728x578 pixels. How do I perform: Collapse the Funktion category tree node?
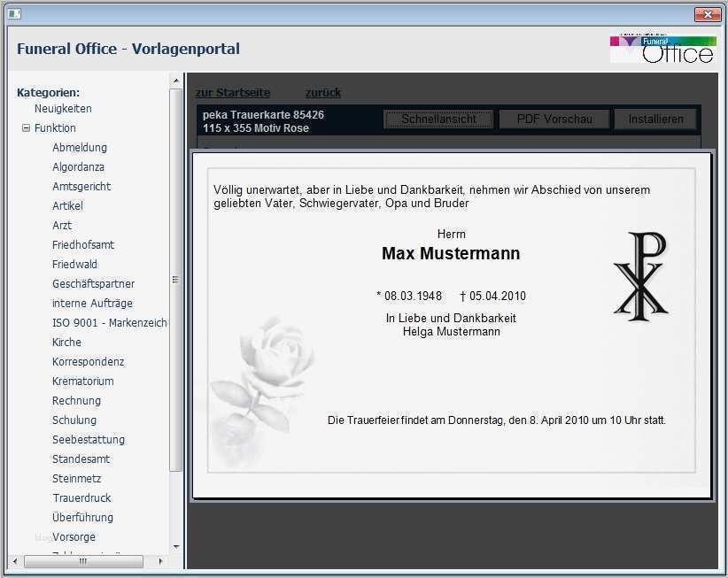click(x=26, y=127)
